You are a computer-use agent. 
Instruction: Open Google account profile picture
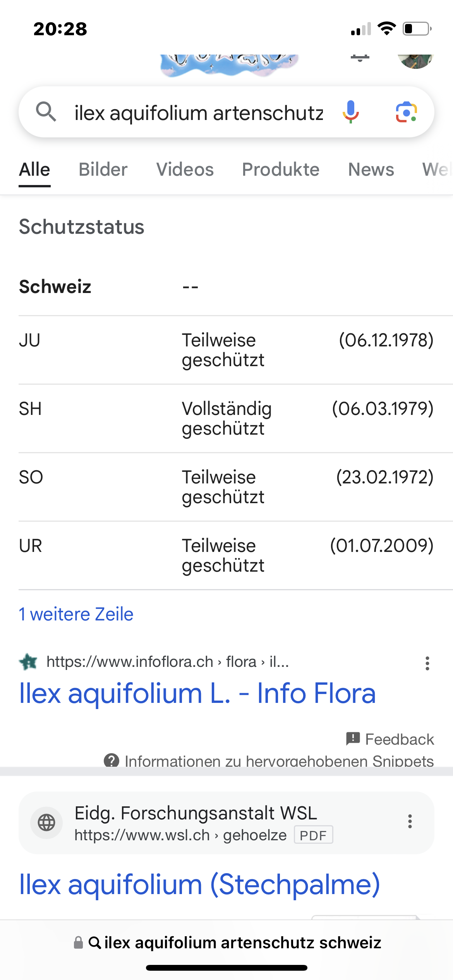click(x=415, y=61)
